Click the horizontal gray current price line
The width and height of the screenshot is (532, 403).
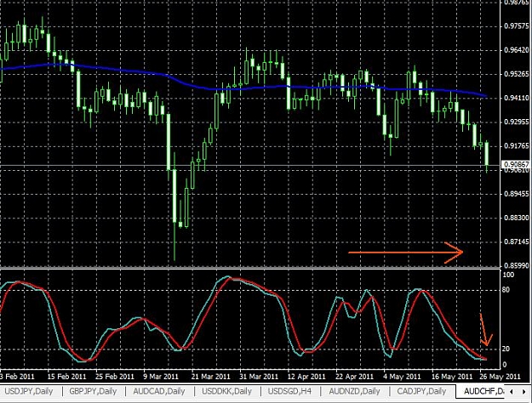pyautogui.click(x=251, y=166)
